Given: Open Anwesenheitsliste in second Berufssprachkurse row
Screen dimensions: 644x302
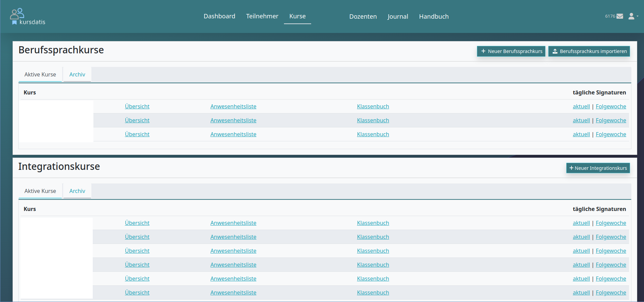Looking at the screenshot, I should (233, 120).
